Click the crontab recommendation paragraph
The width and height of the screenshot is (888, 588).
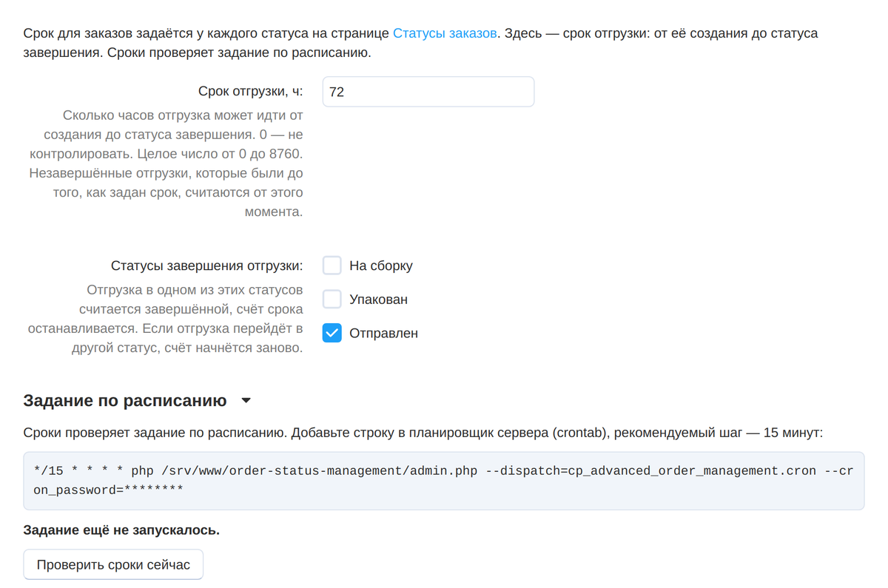point(423,433)
